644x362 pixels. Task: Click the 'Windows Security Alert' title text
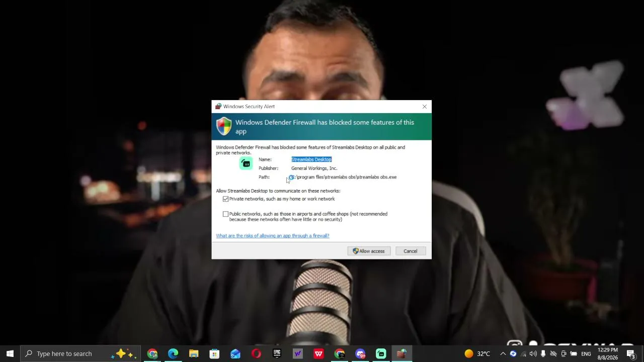(x=249, y=107)
